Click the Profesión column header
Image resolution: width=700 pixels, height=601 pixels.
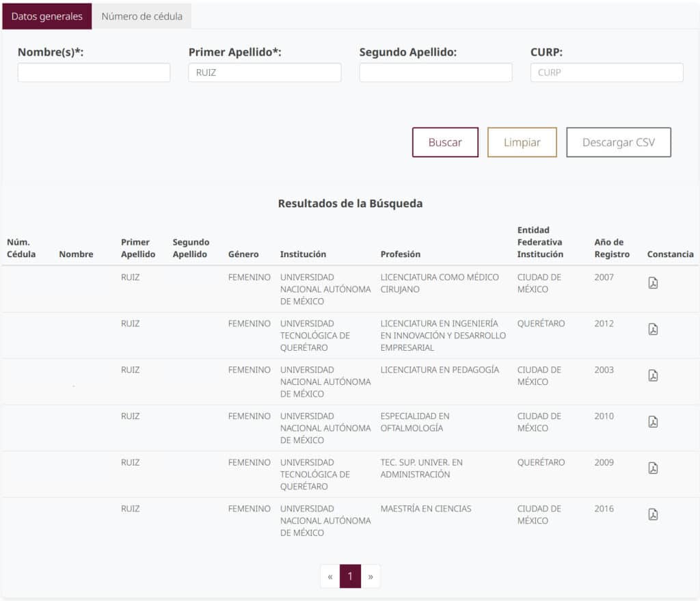[x=401, y=254]
